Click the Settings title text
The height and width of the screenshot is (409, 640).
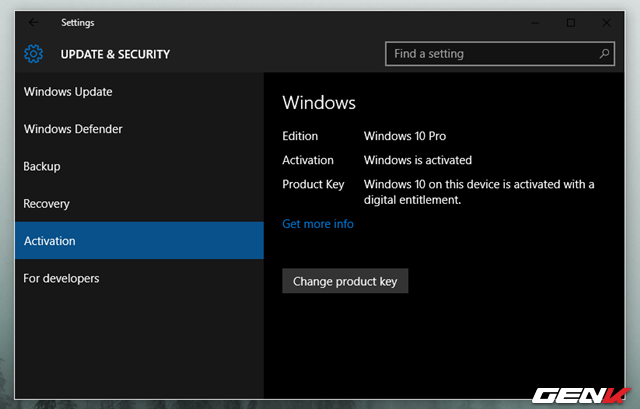[78, 22]
